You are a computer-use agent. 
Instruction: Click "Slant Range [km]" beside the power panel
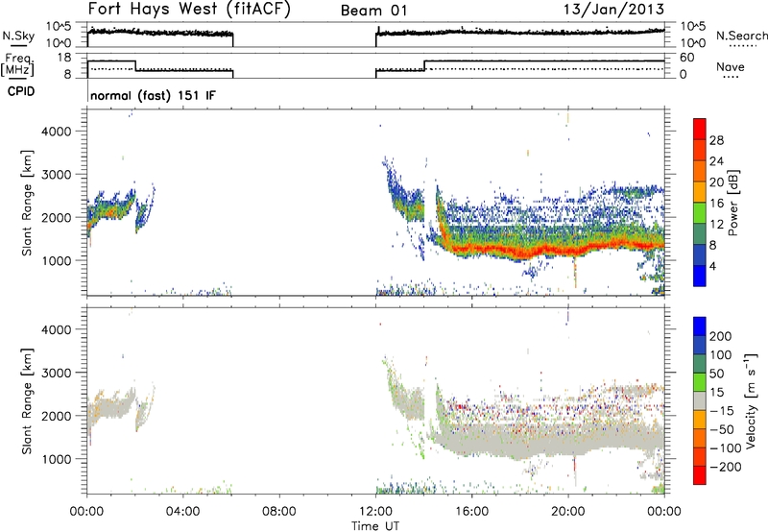[x=27, y=203]
